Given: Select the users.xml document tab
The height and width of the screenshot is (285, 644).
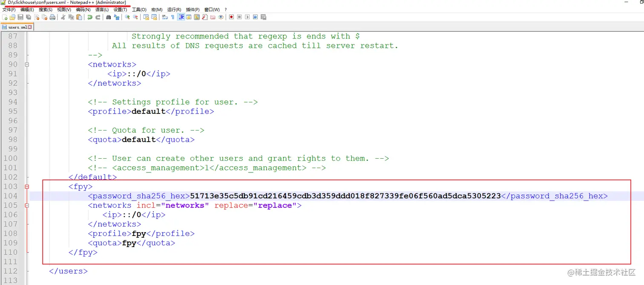Looking at the screenshot, I should [17, 27].
